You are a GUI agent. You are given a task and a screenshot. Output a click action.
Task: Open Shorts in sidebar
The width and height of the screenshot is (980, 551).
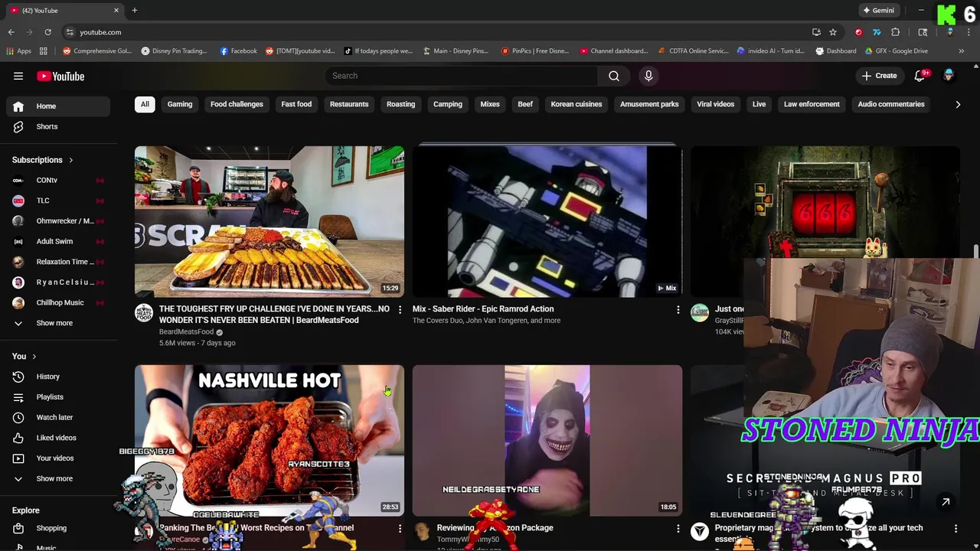[x=58, y=126]
